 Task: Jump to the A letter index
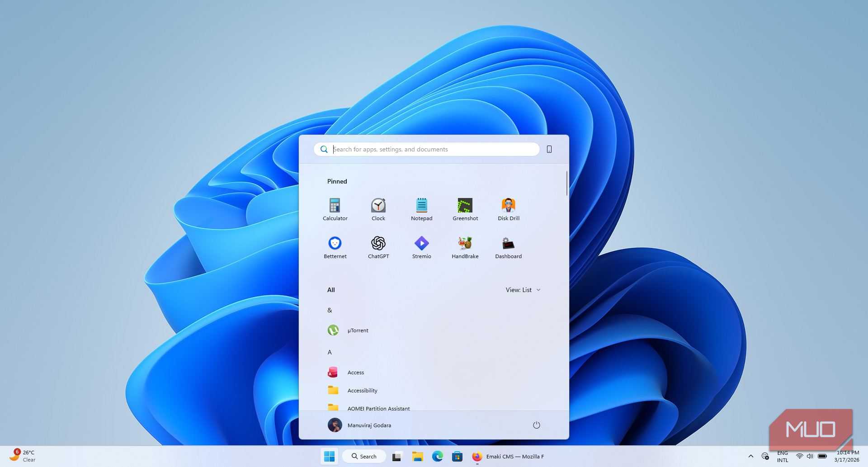tap(330, 352)
